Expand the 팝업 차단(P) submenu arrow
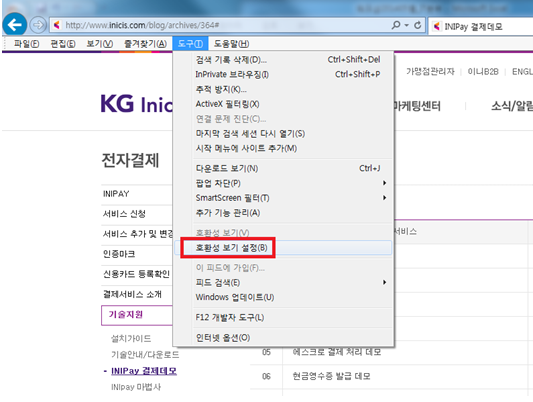Screen dimensions: 533x402 384,183
